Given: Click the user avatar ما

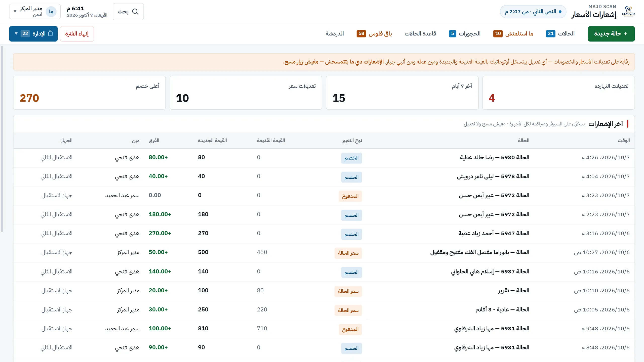Looking at the screenshot, I should coord(51,12).
